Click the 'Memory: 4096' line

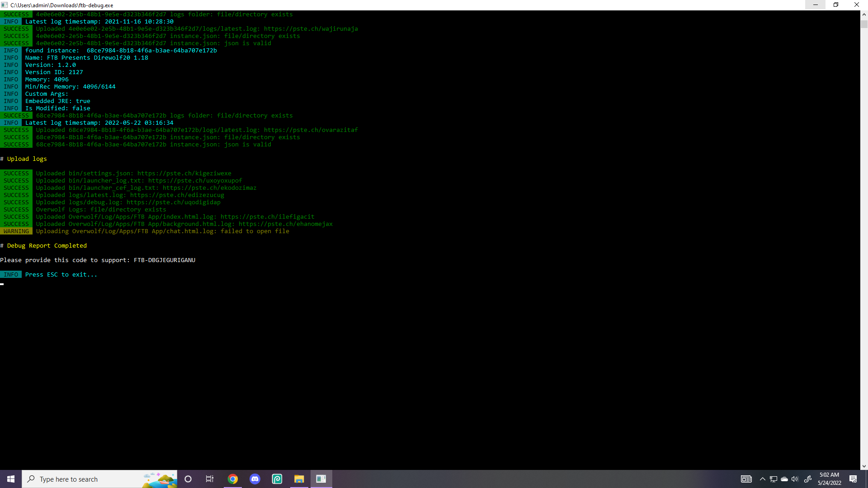point(47,80)
